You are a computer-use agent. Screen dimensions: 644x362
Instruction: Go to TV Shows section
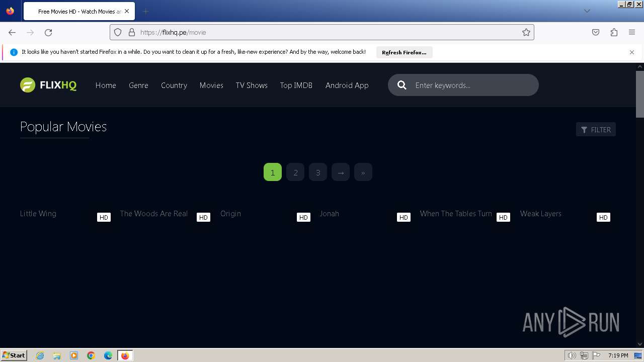(252, 85)
